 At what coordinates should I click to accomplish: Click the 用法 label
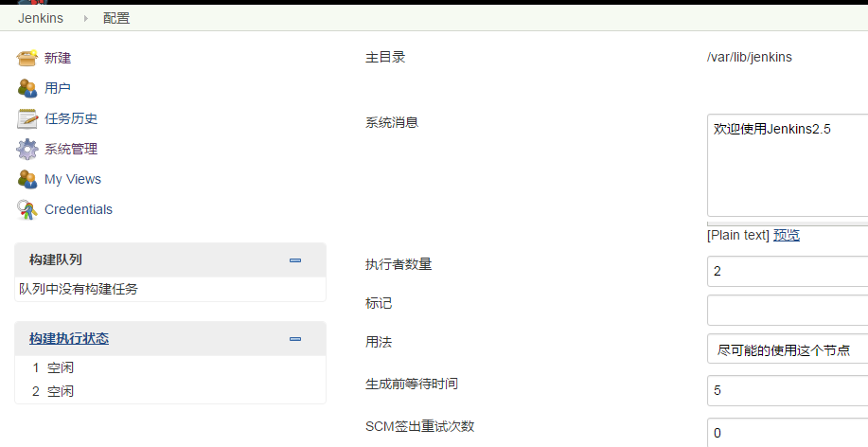(379, 342)
